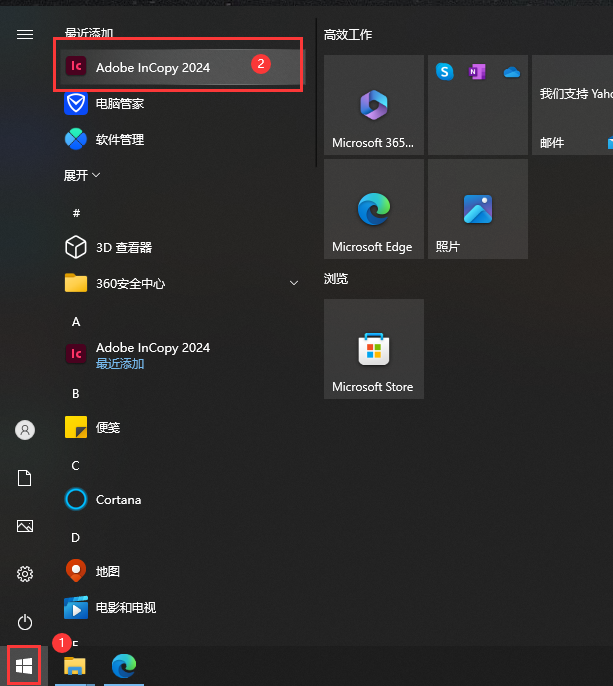
Task: Expand the Start menu hamburger navigation
Action: 25,34
